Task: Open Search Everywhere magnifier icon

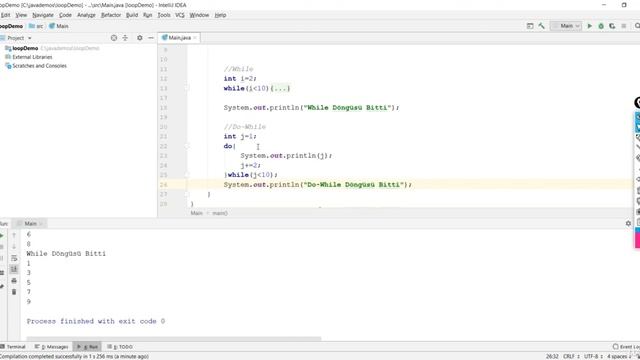Action: tap(637, 26)
